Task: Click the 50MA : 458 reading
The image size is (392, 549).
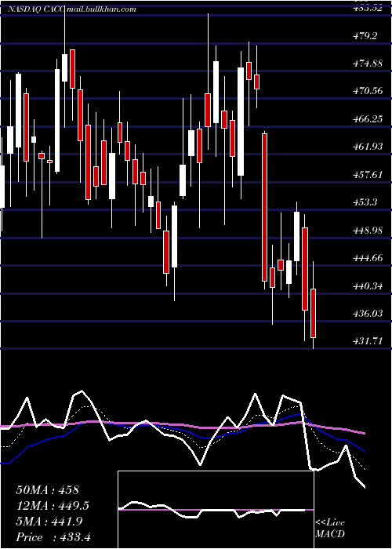Action: click(x=48, y=490)
